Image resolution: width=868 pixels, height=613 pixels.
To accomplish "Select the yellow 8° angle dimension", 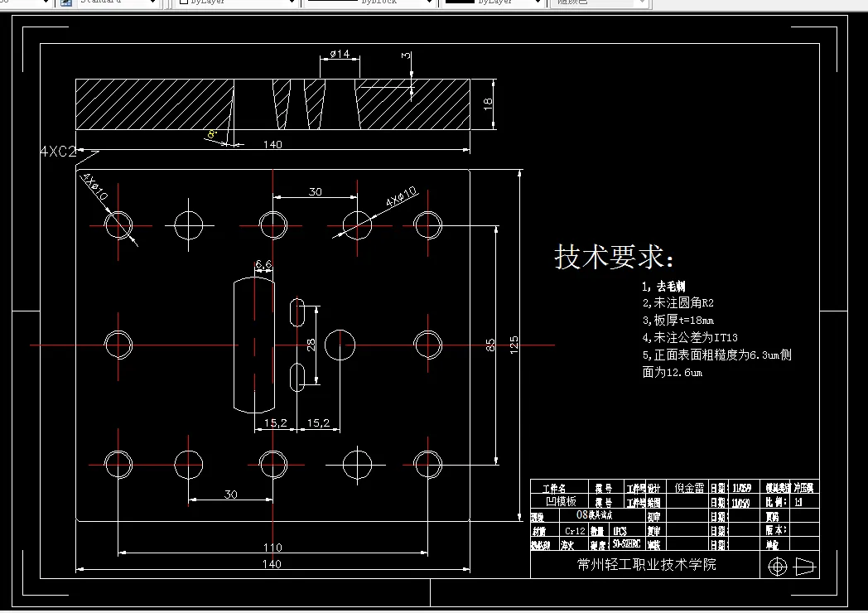I will pyautogui.click(x=213, y=134).
